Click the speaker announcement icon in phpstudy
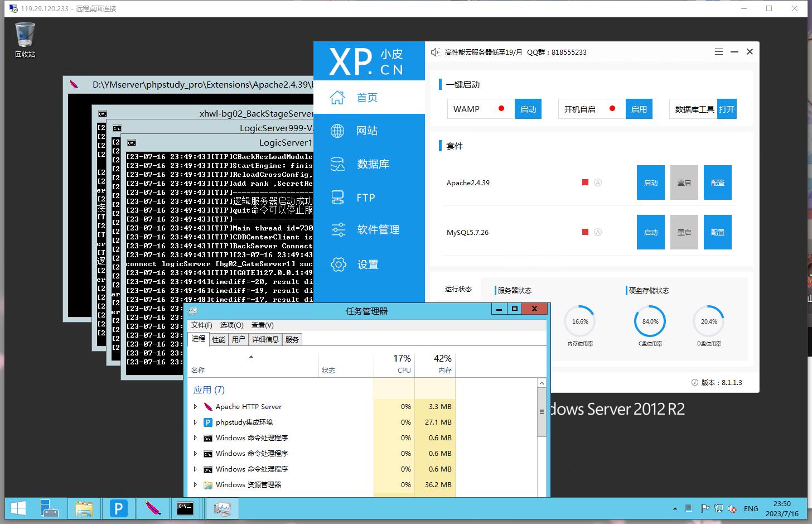 pyautogui.click(x=435, y=52)
